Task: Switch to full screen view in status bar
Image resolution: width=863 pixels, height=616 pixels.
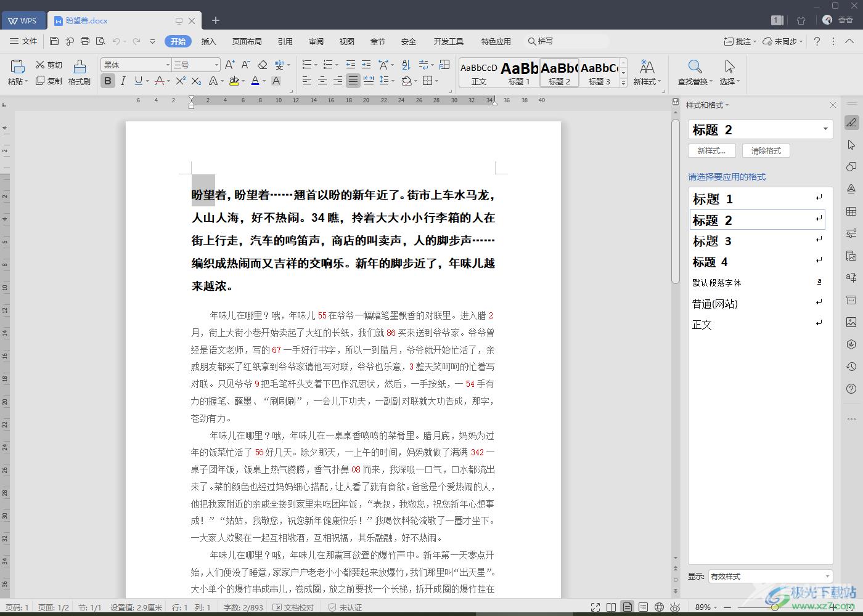Action: coord(595,607)
